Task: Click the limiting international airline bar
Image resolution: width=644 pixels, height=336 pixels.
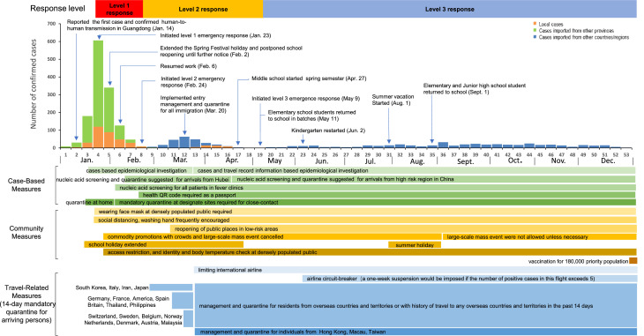Action: click(416, 270)
